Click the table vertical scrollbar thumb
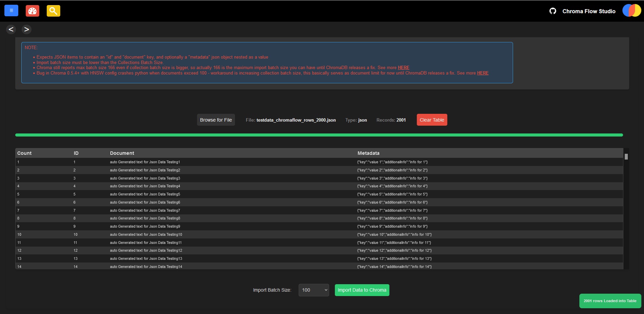The height and width of the screenshot is (314, 644). (x=626, y=156)
